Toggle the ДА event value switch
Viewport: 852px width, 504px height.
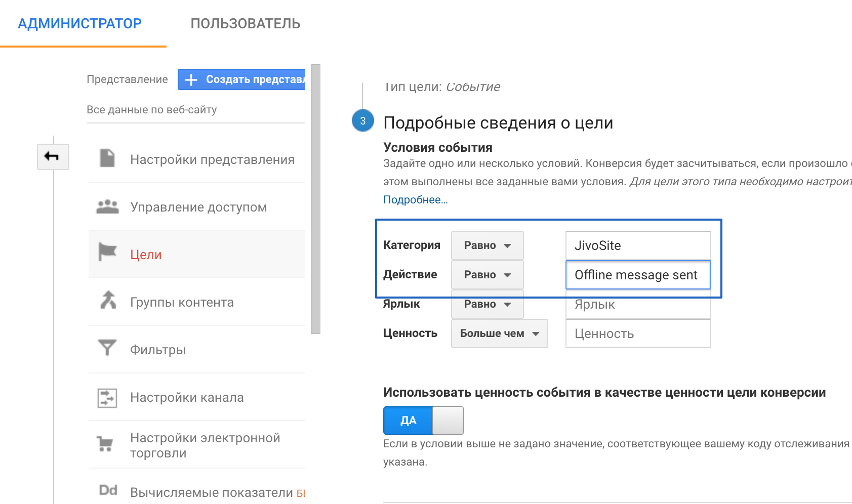click(x=423, y=421)
